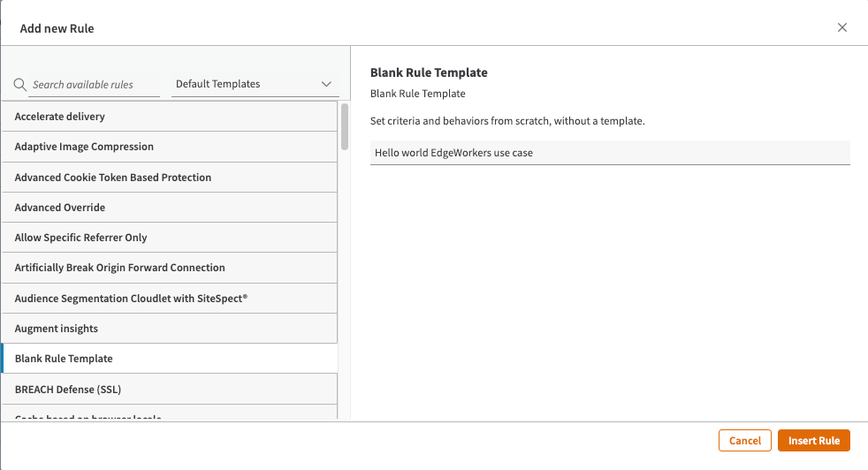Click the search magnifier icon
868x470 pixels.
[x=20, y=85]
